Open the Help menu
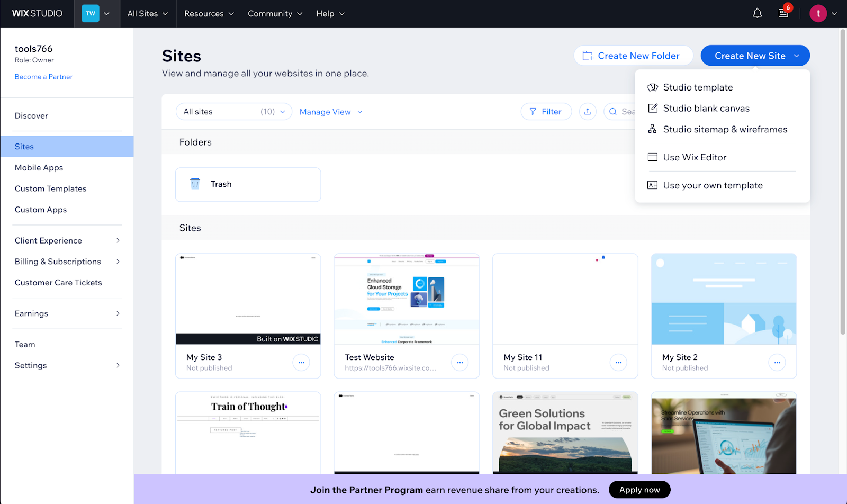The image size is (847, 504). (330, 14)
